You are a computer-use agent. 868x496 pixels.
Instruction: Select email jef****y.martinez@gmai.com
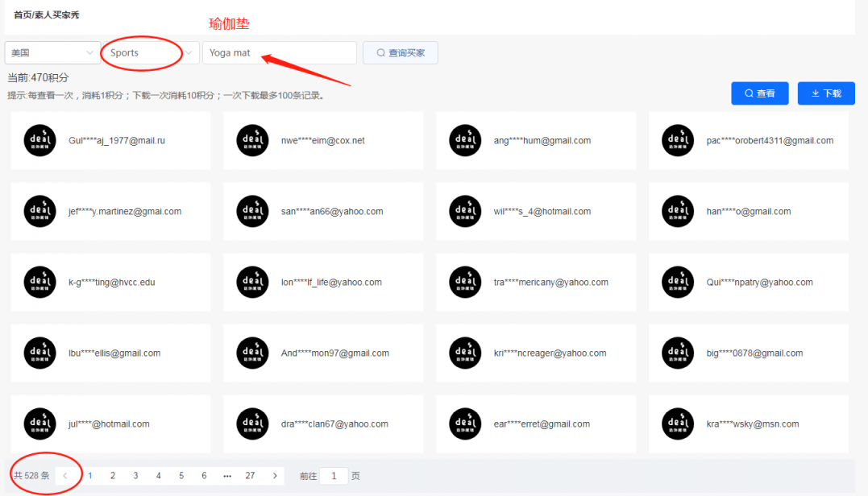coord(125,211)
